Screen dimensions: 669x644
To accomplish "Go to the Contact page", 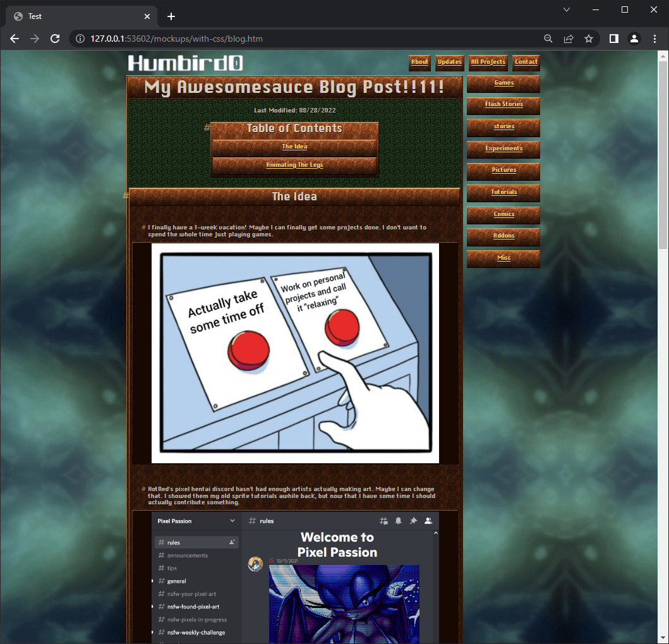I will [526, 62].
